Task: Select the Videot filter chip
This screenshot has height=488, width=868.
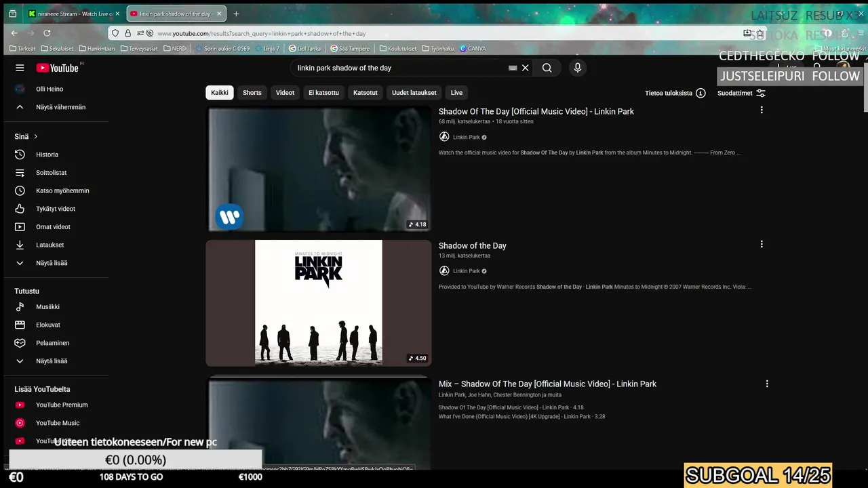Action: pyautogui.click(x=285, y=93)
